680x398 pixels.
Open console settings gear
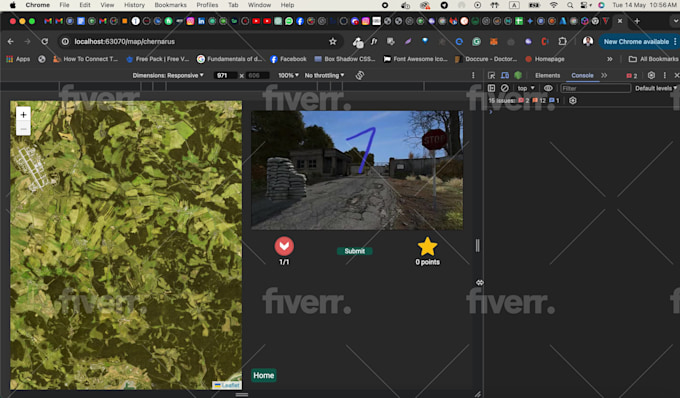(x=573, y=101)
